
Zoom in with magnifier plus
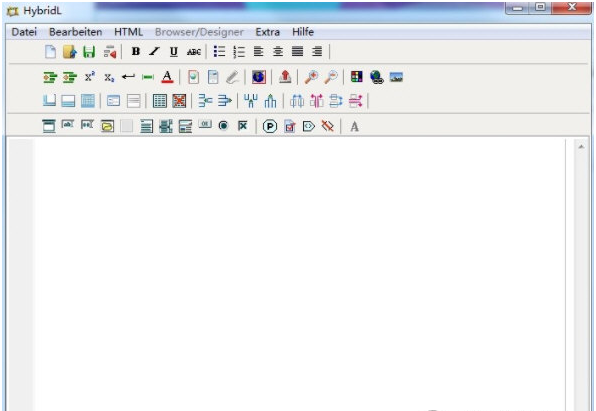(311, 77)
